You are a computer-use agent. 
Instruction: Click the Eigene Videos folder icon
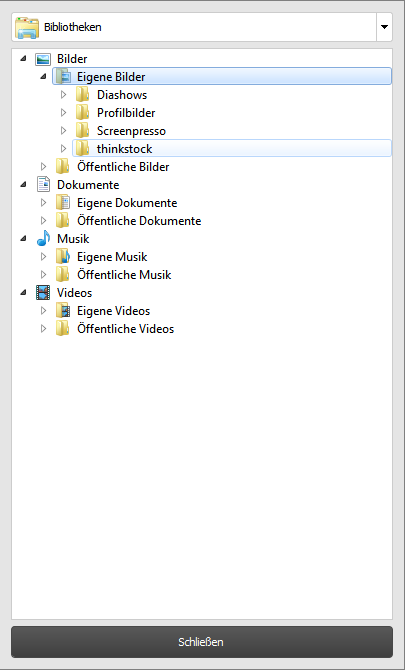click(x=63, y=311)
